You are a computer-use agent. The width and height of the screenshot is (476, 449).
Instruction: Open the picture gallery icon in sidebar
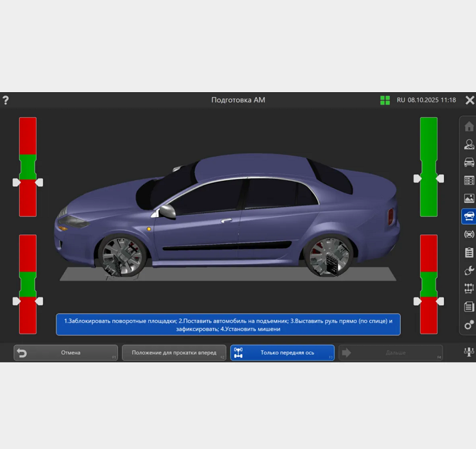[469, 198]
